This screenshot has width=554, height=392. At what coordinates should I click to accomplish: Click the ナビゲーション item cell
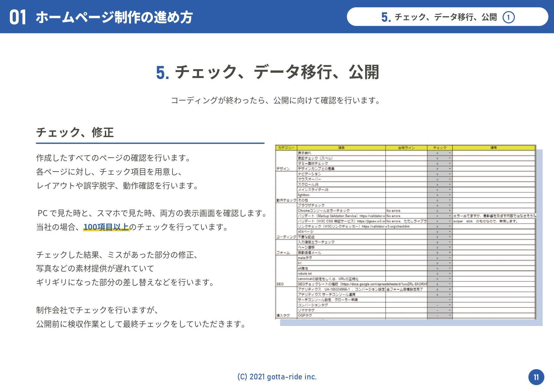click(310, 174)
